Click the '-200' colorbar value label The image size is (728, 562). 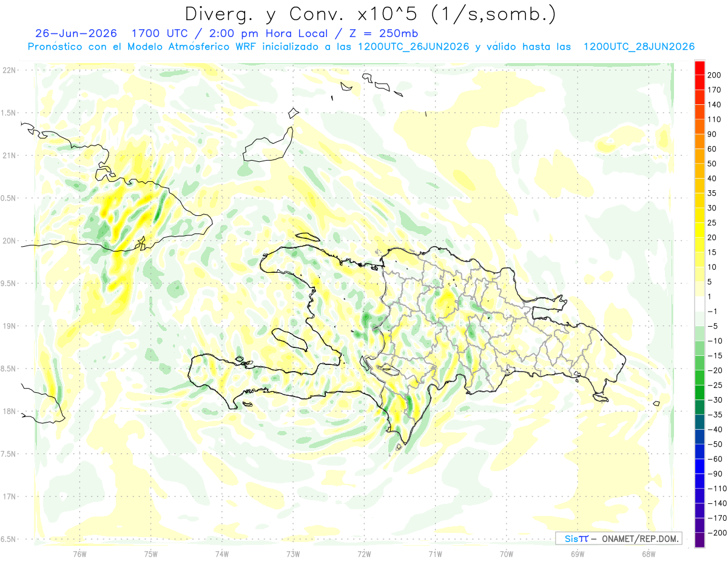tap(716, 533)
